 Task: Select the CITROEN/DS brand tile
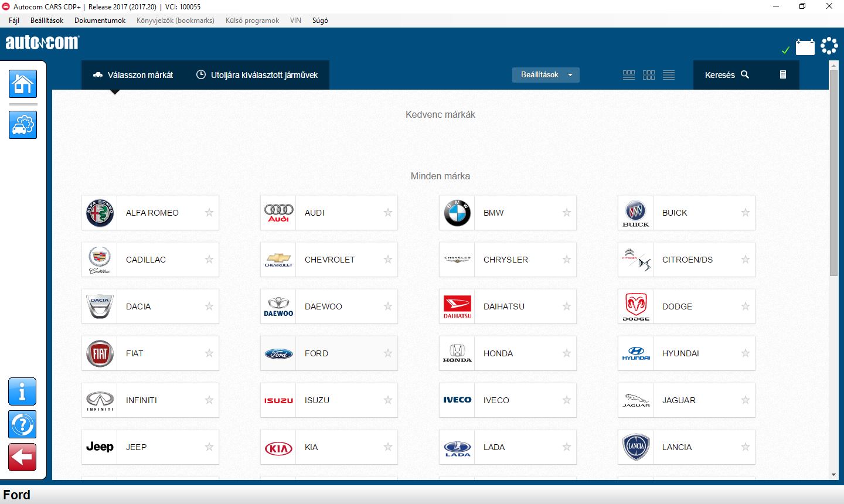tap(686, 260)
